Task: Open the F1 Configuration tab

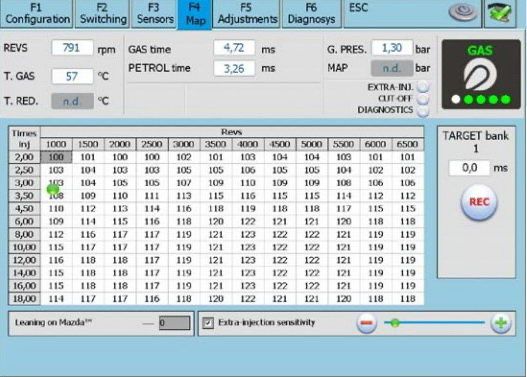Action: [37, 13]
